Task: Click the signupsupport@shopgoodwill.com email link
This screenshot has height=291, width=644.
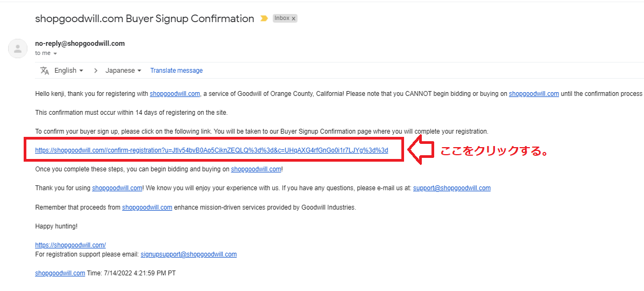Action: 188,254
